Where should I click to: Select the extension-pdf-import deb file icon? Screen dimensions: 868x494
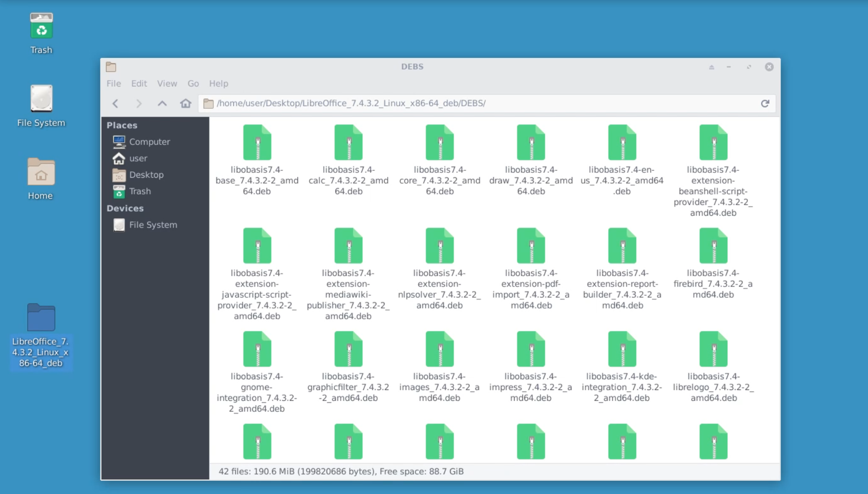(531, 246)
